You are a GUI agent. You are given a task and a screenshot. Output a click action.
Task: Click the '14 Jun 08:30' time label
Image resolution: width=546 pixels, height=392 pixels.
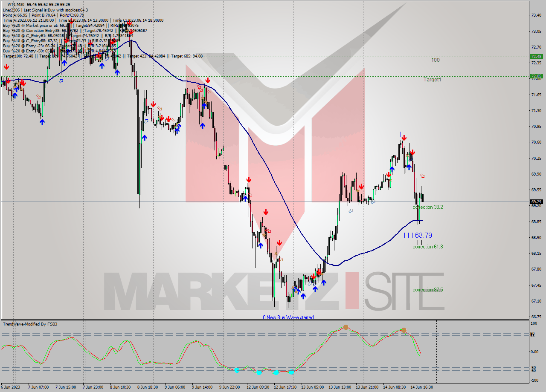tap(394, 387)
